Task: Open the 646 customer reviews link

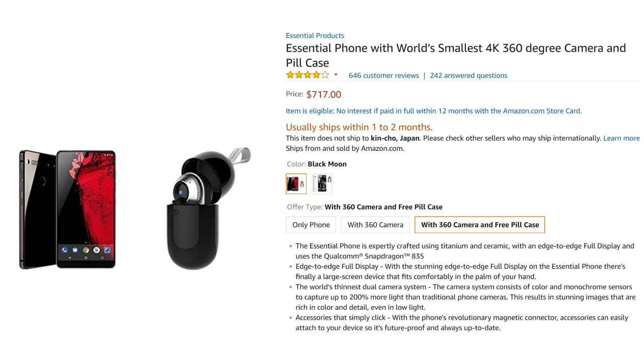Action: point(383,75)
